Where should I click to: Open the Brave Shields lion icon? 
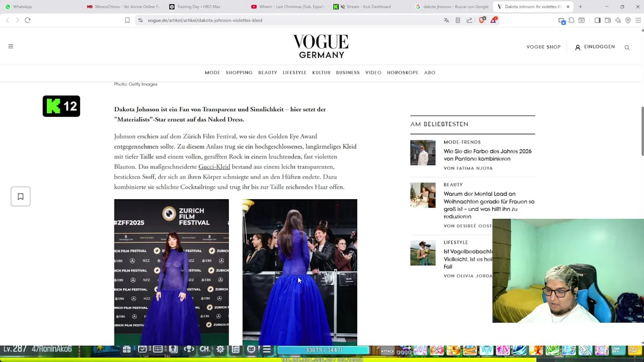[482, 20]
